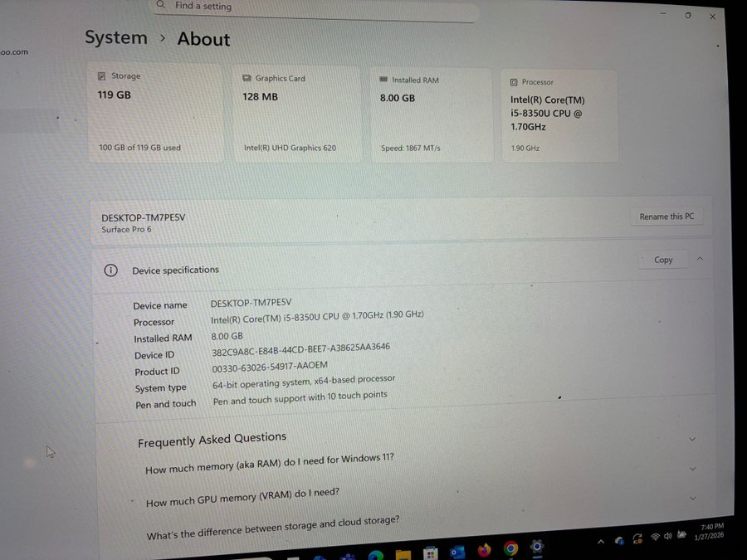
Task: Click the Find a setting search box
Action: (315, 7)
